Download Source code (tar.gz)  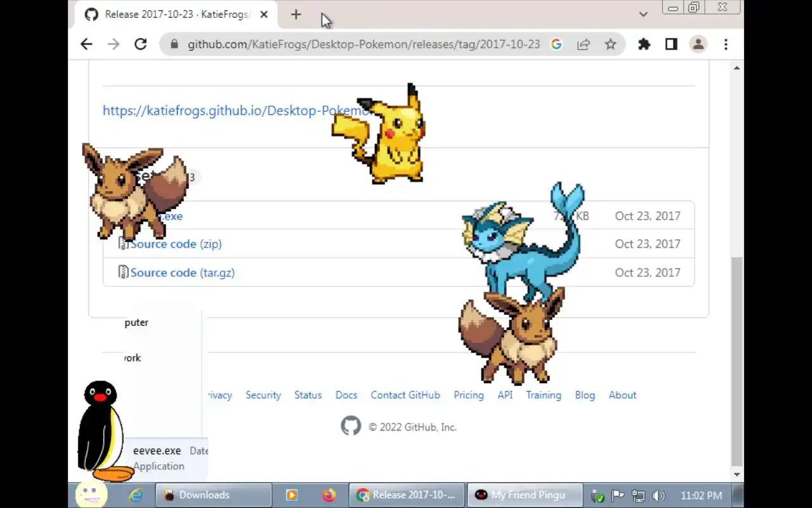pos(182,272)
